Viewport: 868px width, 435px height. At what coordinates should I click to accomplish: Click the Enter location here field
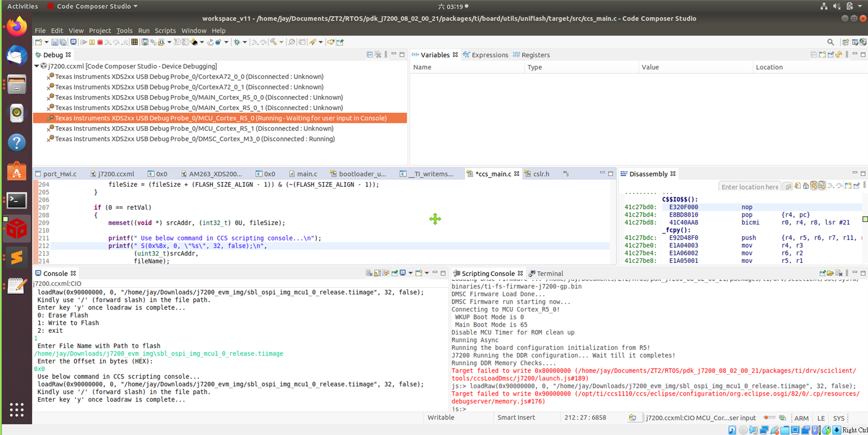749,187
